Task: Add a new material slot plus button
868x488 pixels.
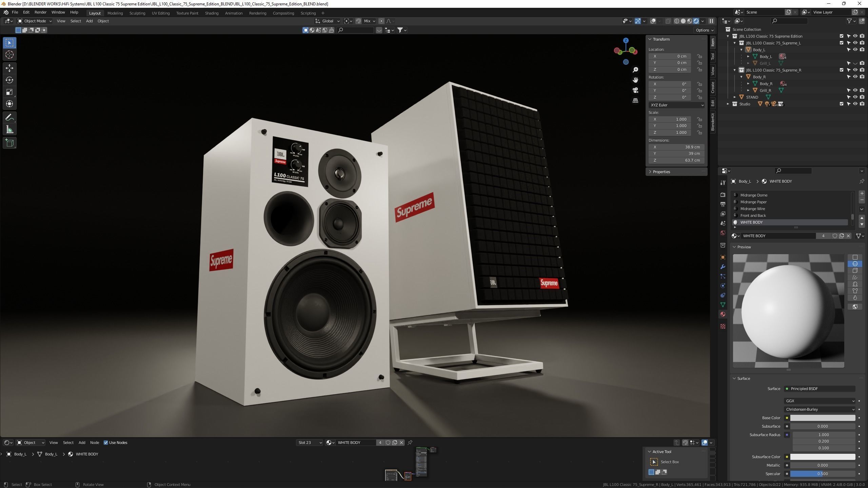Action: [x=862, y=194]
